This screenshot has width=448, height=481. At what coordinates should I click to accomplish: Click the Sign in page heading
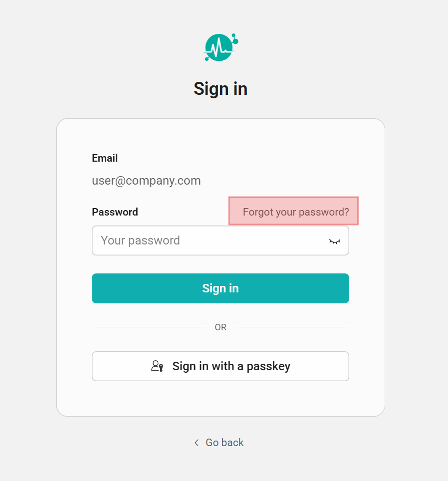point(221,89)
